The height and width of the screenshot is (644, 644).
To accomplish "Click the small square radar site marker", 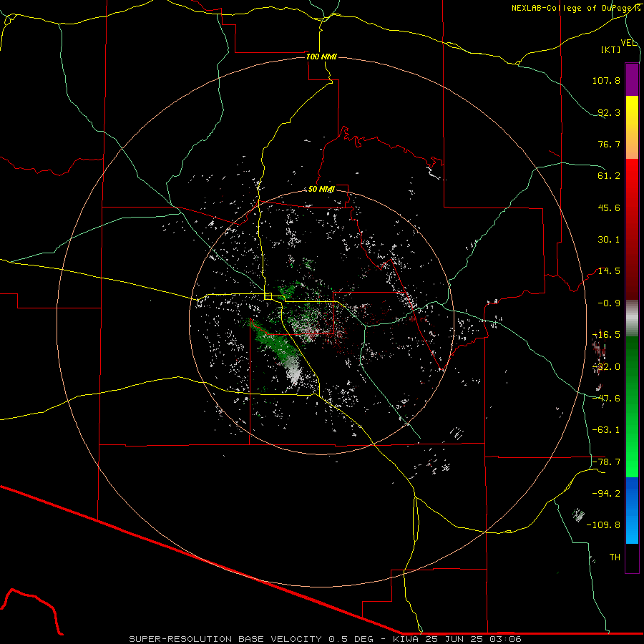I will (268, 296).
